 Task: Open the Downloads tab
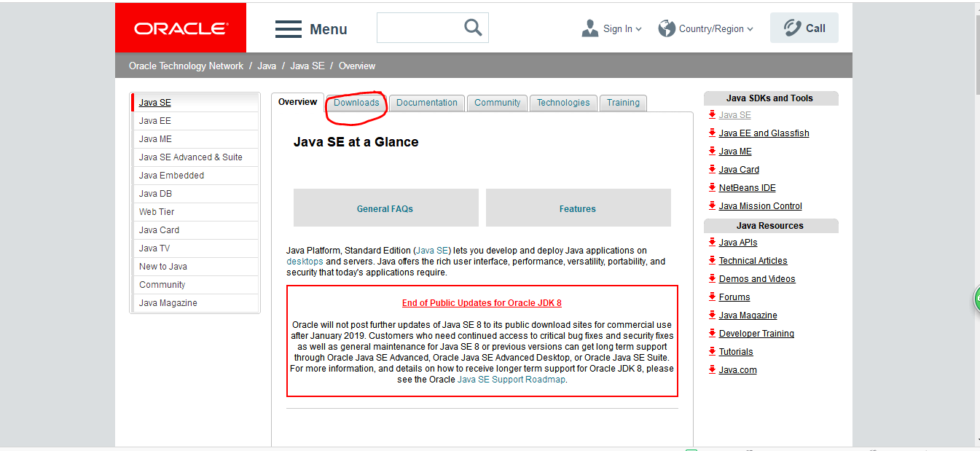pos(356,103)
